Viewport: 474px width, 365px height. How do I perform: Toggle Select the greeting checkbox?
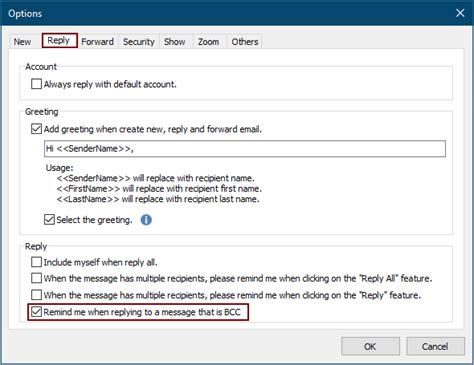point(49,220)
